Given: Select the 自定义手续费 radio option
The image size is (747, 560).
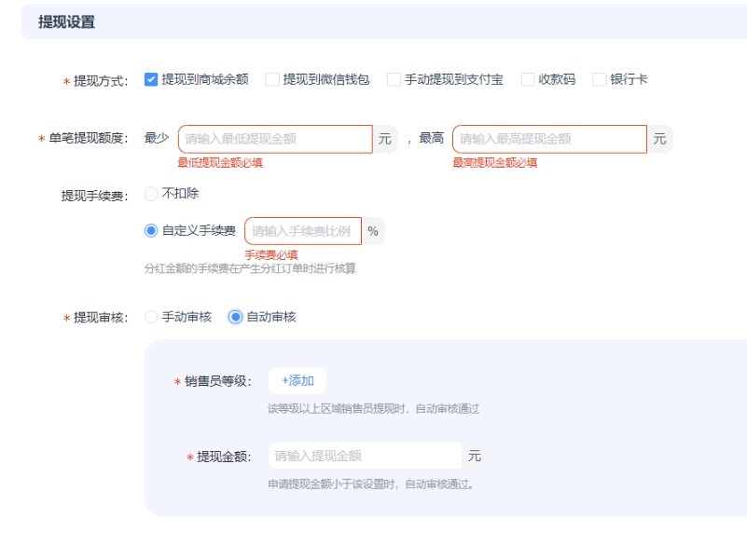Looking at the screenshot, I should (151, 231).
